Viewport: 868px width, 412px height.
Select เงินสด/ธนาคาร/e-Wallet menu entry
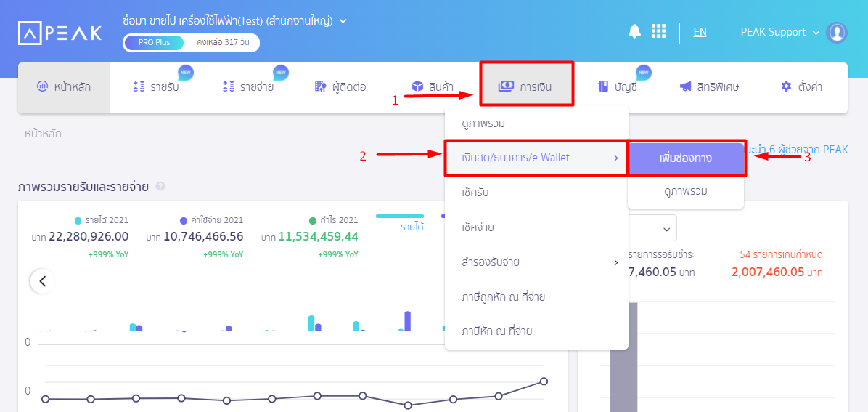point(536,158)
